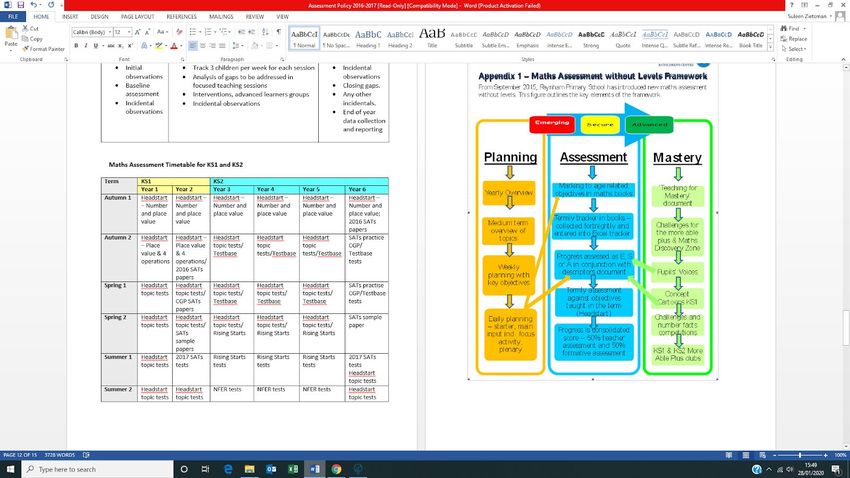850x478 pixels.
Task: Apply superscript formatting
Action: click(x=130, y=46)
